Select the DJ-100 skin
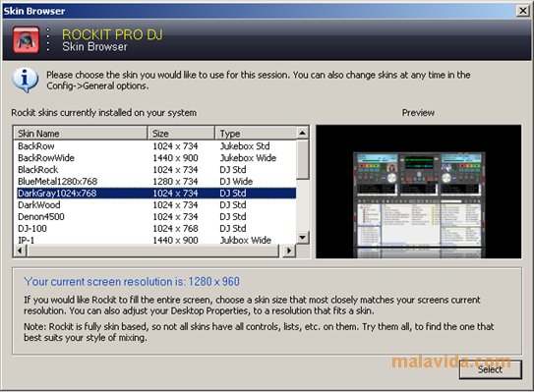 point(156,228)
